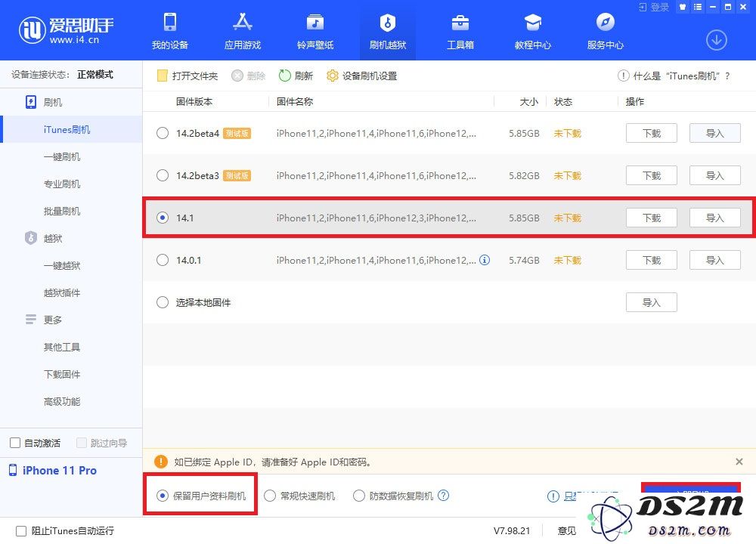Toggle 跳过向导 checkbox
The width and height of the screenshot is (756, 544).
coord(82,443)
